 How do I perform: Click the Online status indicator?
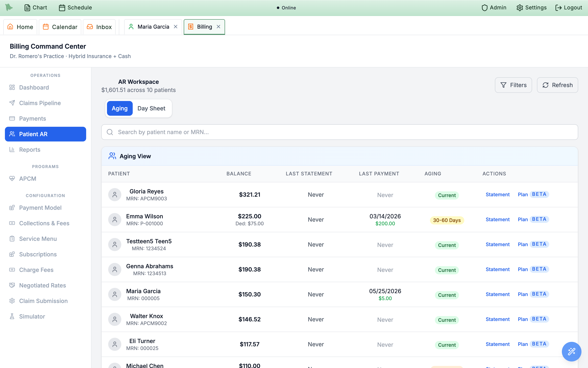pos(286,8)
